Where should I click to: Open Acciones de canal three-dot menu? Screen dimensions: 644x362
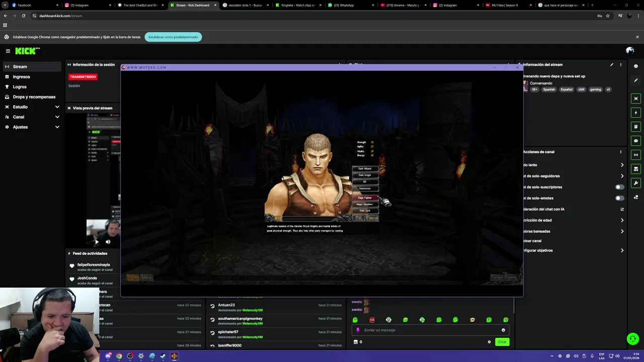click(621, 152)
